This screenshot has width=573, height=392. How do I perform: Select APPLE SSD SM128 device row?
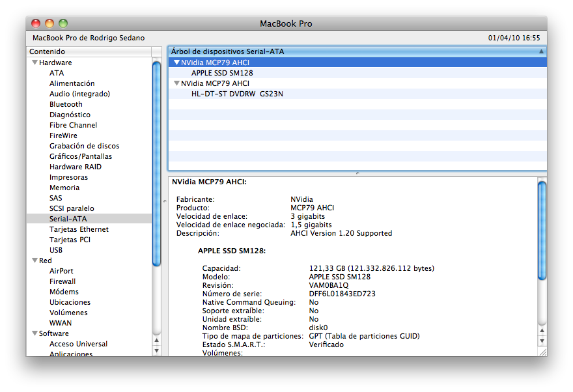(357, 73)
